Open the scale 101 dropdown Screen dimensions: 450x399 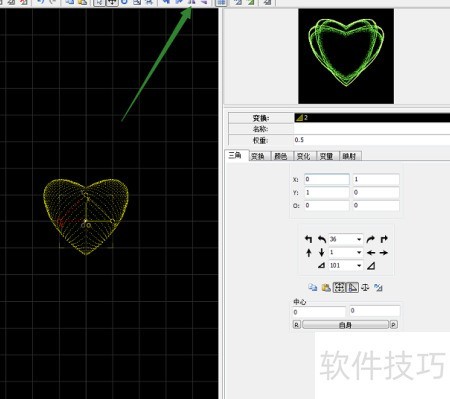[x=359, y=266]
